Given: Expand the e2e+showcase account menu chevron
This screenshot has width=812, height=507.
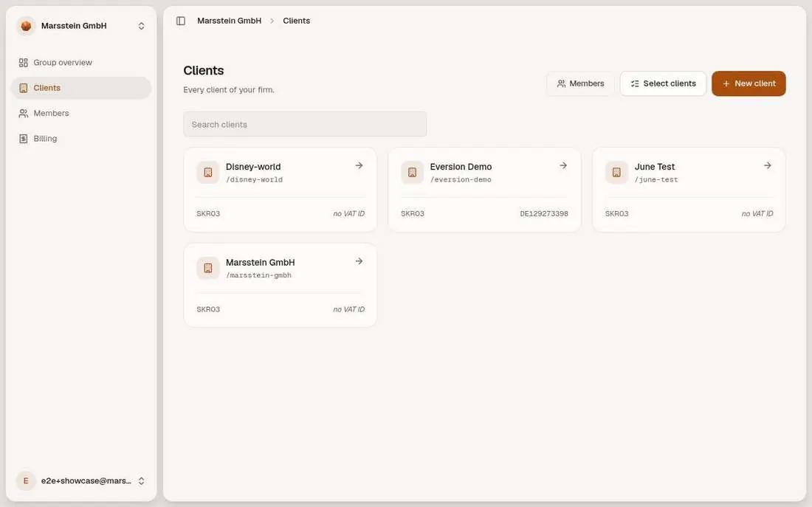Looking at the screenshot, I should coord(142,481).
